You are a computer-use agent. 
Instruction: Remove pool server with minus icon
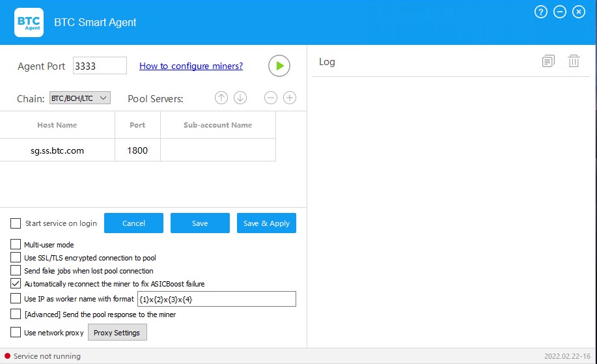coord(271,98)
